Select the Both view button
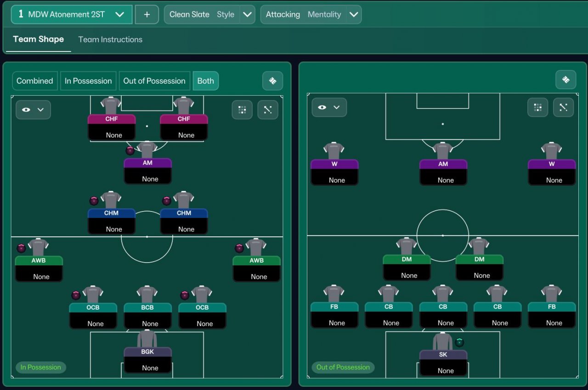The width and height of the screenshot is (588, 390). tap(206, 81)
